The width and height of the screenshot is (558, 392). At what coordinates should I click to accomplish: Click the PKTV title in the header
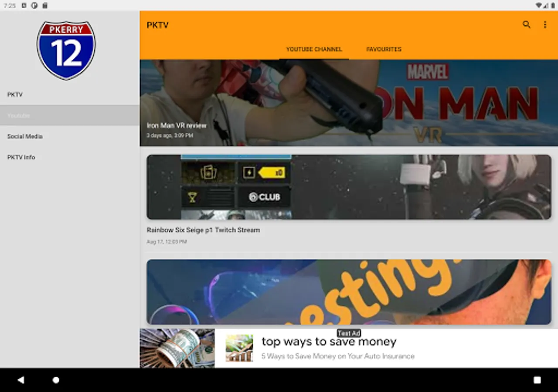[x=157, y=25]
